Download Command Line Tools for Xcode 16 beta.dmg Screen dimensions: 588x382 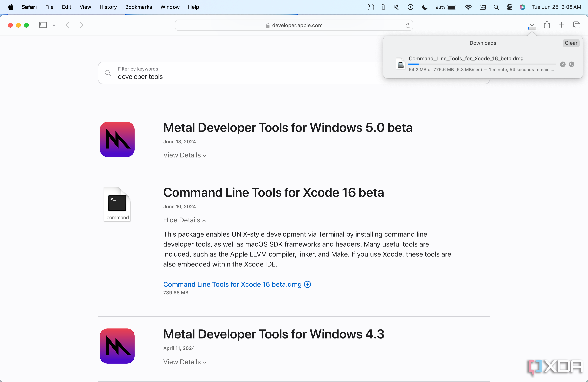[232, 284]
